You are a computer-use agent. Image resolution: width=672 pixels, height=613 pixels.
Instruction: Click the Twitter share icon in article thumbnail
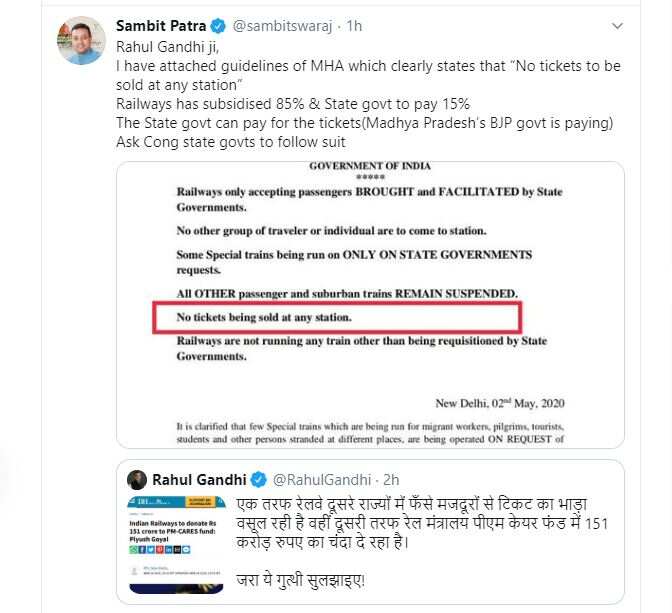[151, 550]
